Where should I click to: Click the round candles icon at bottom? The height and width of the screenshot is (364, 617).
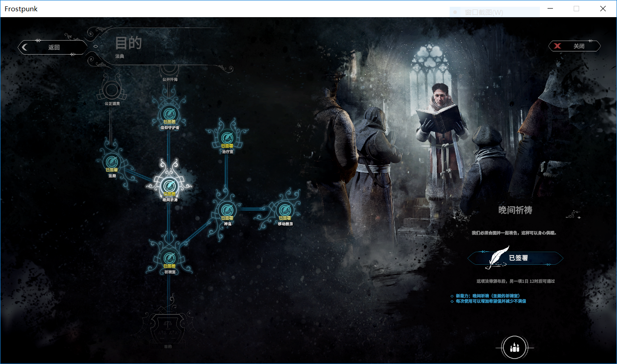[x=514, y=348]
